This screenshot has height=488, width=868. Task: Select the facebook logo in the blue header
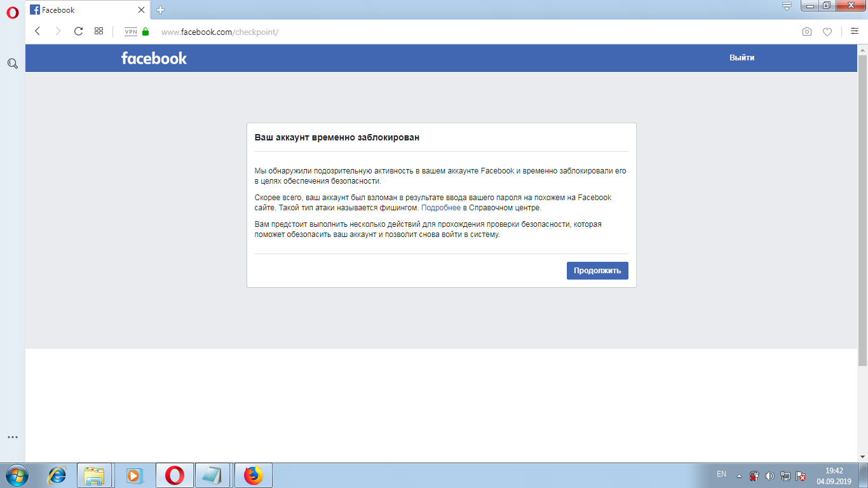(x=154, y=58)
